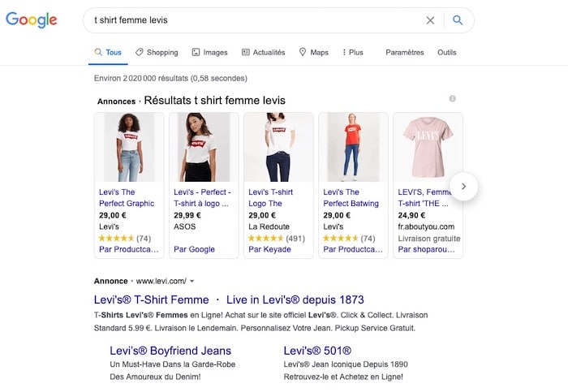Screen dimensions: 568x392
Task: Open the Levi's® T-Shirt Femme ad link
Action: coord(151,299)
